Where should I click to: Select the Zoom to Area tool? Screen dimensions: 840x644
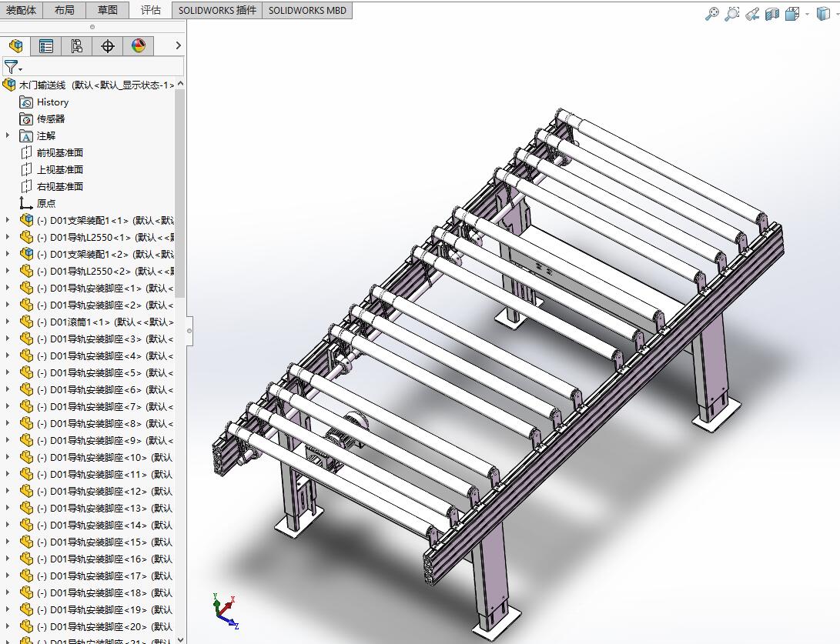[731, 14]
